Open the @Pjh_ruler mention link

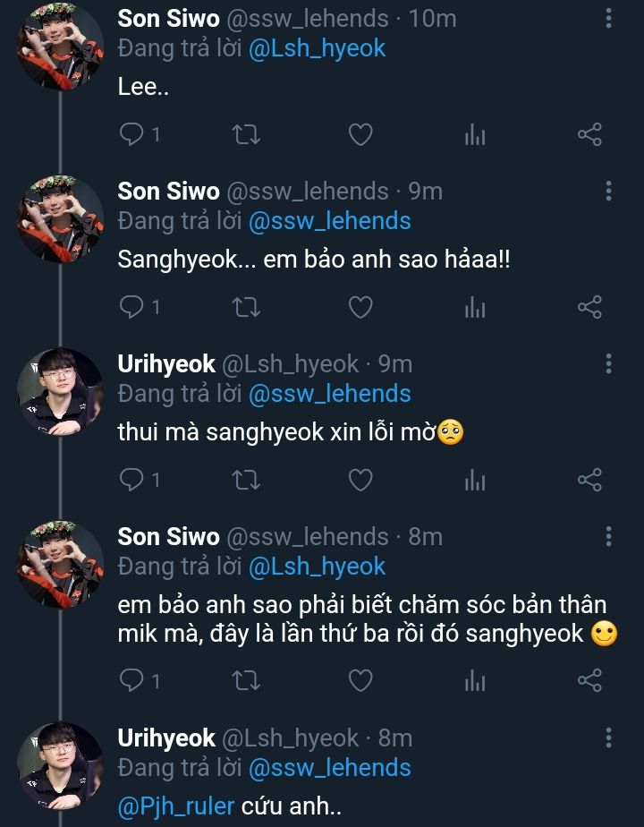pyautogui.click(x=175, y=806)
